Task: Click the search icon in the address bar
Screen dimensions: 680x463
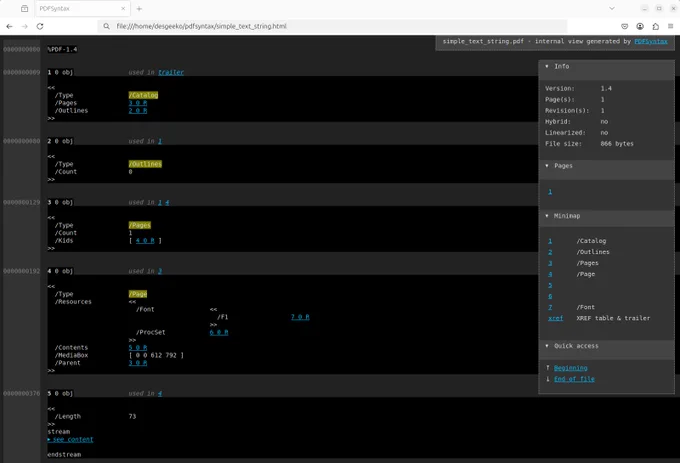Action: pyautogui.click(x=106, y=26)
